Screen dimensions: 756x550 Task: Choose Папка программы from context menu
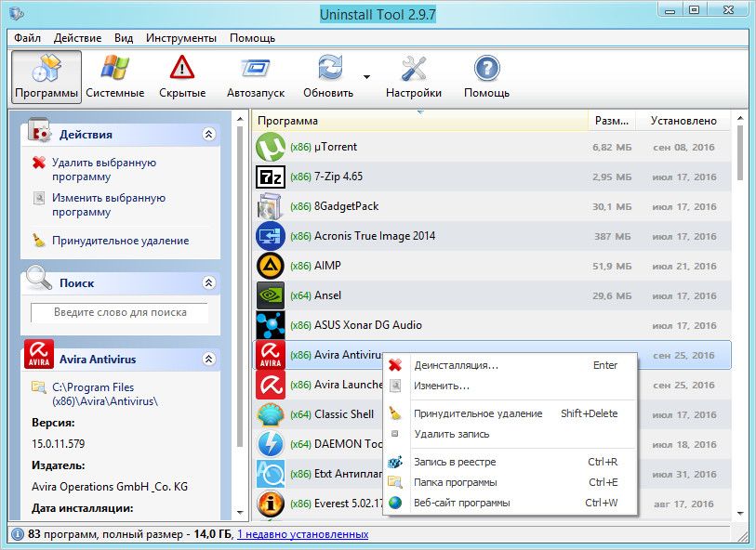pos(511,482)
